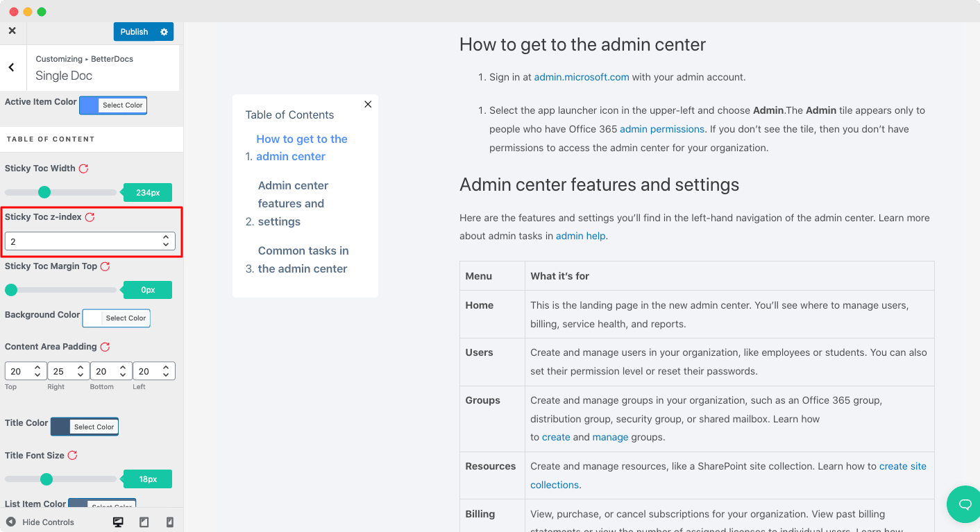Image resolution: width=980 pixels, height=532 pixels.
Task: Focus the Bottom padding field
Action: 111,371
